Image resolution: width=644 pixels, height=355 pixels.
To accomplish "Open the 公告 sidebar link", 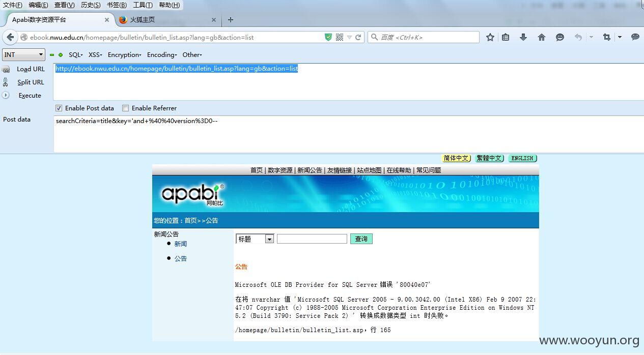I will (181, 259).
